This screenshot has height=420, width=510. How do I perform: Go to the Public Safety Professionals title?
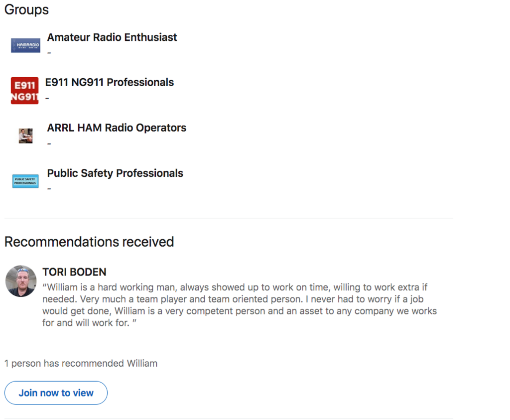pyautogui.click(x=115, y=173)
